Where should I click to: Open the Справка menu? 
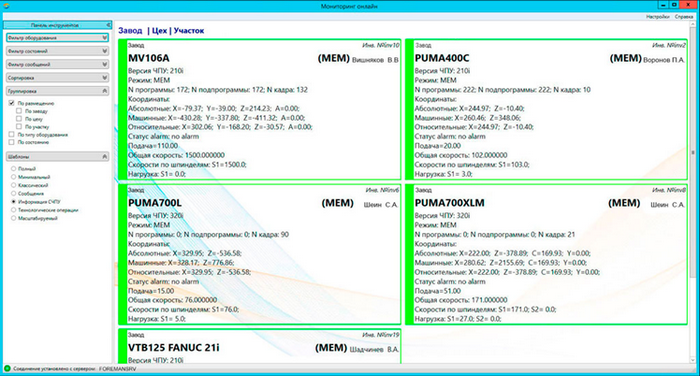click(684, 17)
